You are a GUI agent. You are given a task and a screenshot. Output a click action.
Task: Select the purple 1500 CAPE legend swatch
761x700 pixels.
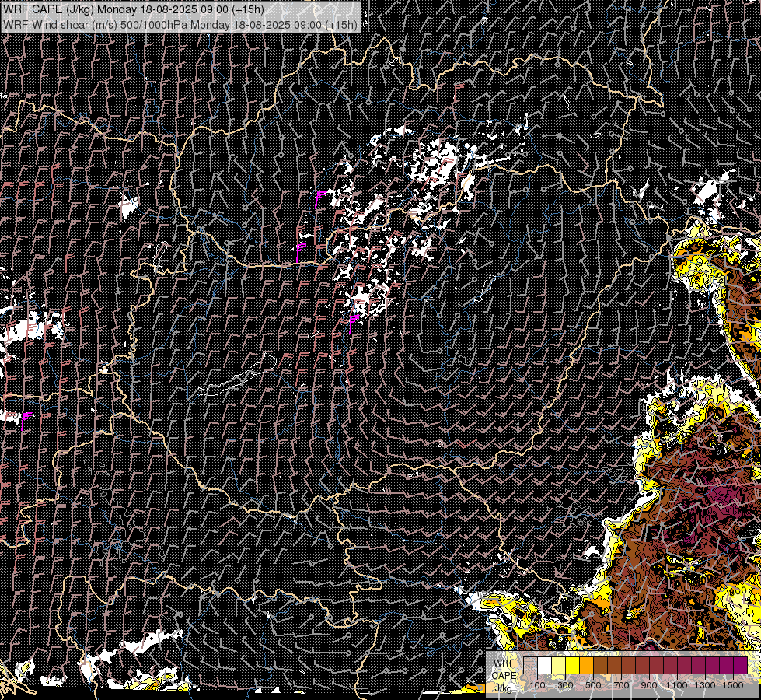pyautogui.click(x=740, y=665)
